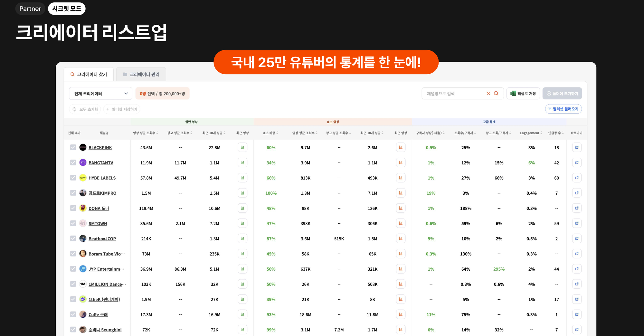Sort by 쇼츠 비중 column arrows
This screenshot has width=644, height=336.
click(x=277, y=133)
